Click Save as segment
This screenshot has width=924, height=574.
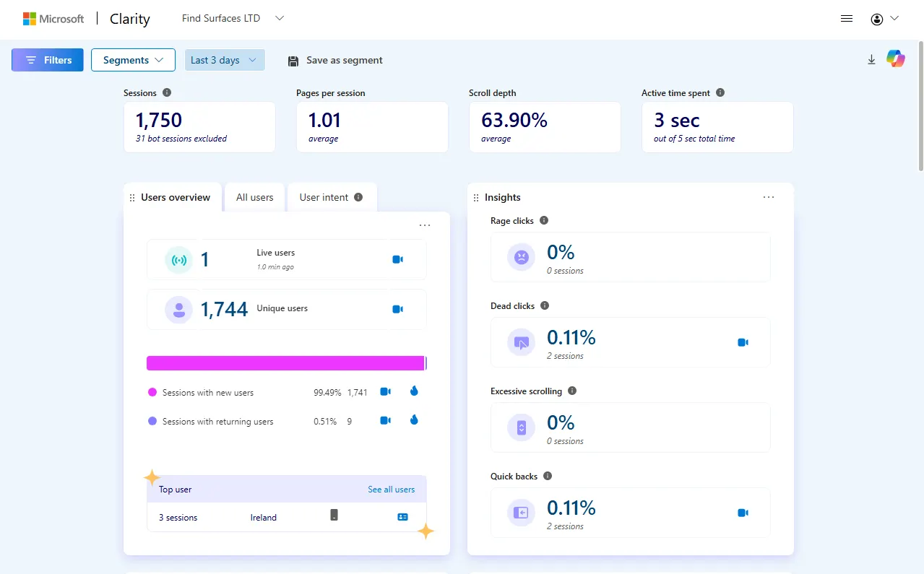point(335,61)
